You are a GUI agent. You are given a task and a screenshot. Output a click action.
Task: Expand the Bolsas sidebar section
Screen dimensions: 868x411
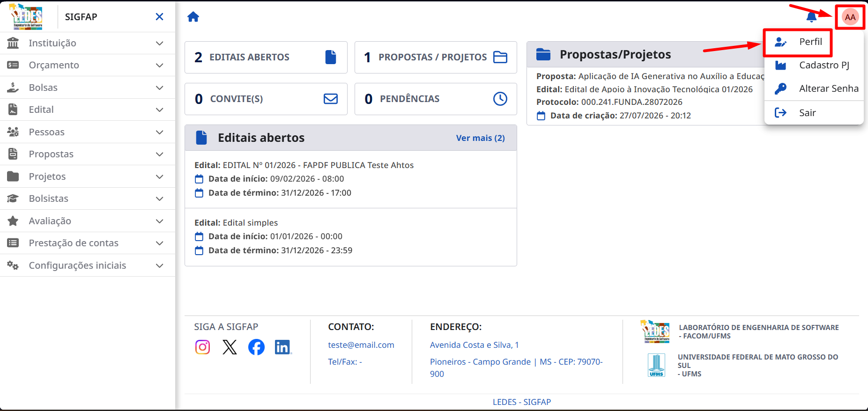click(x=88, y=88)
